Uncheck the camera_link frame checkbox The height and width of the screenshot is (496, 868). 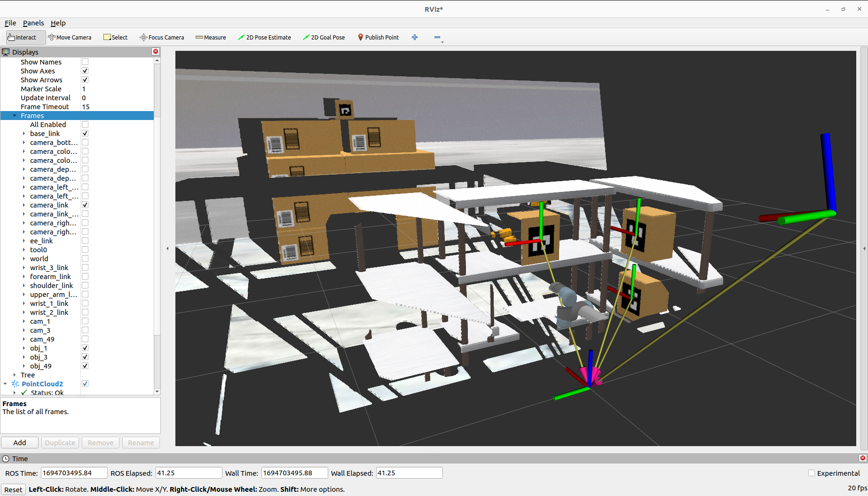click(x=85, y=205)
